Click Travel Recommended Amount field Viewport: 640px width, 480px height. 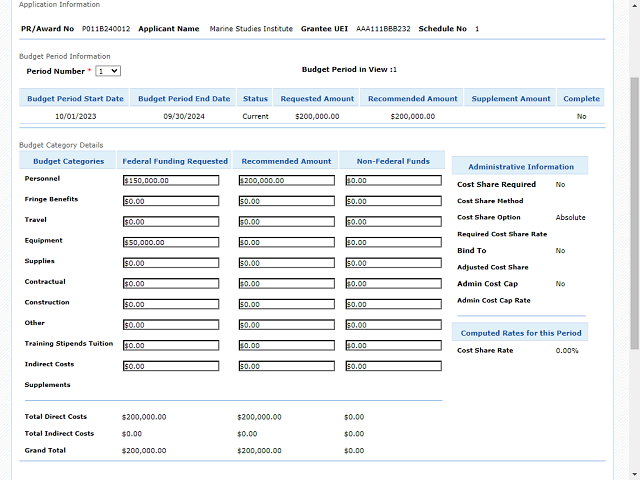coord(286,222)
